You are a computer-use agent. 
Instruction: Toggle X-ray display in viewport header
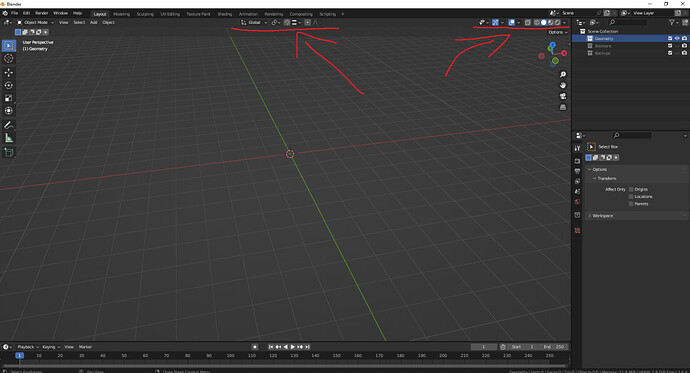point(528,22)
